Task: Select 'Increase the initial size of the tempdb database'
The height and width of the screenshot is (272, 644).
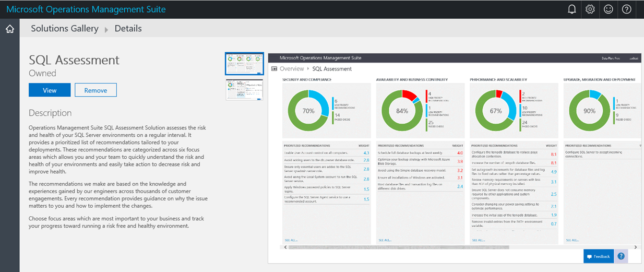Action: [514, 215]
